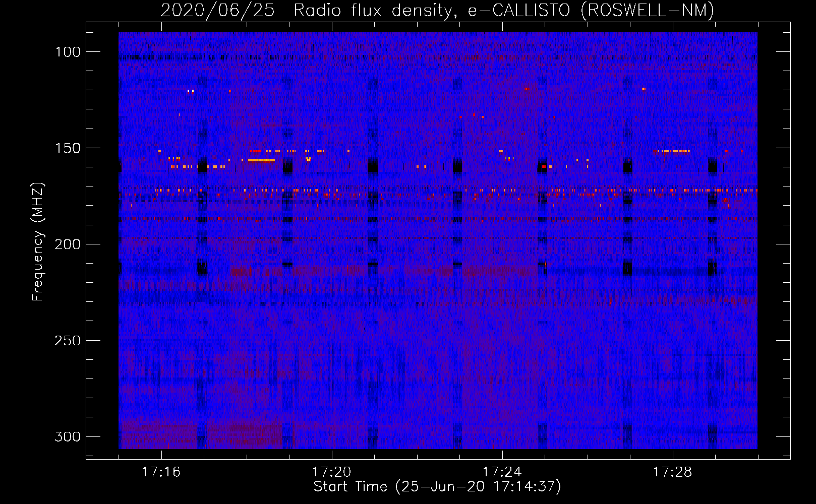Select the 100 frequency tick label
The width and height of the screenshot is (816, 504).
point(68,52)
